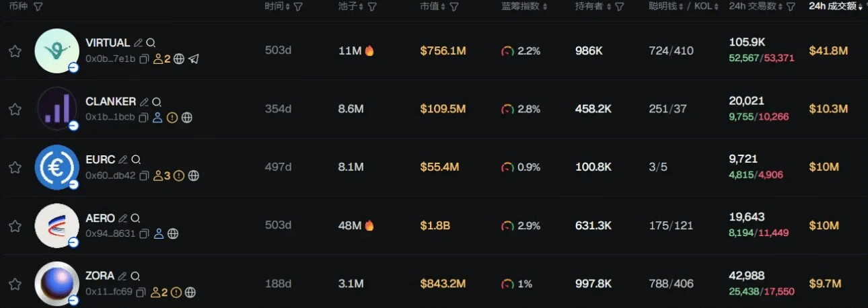Viewport: 868px width, 308px height.
Task: Star the VIRTUAL token as favorite
Action: (15, 52)
